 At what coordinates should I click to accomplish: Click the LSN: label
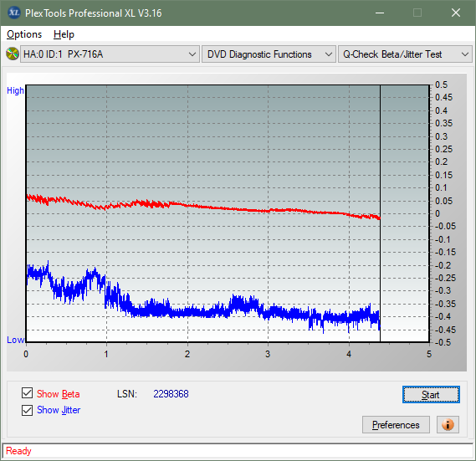click(x=127, y=394)
